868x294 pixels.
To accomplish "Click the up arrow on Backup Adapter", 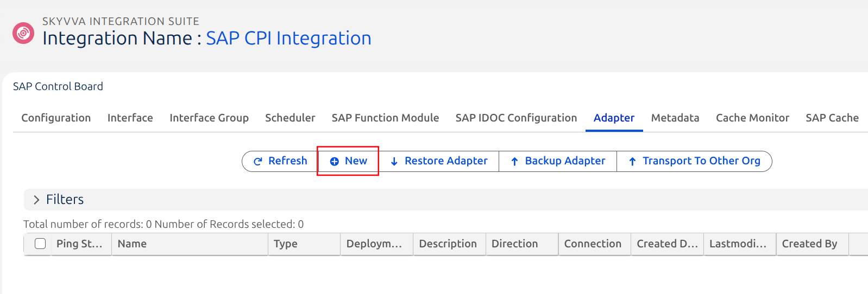I will (x=514, y=161).
